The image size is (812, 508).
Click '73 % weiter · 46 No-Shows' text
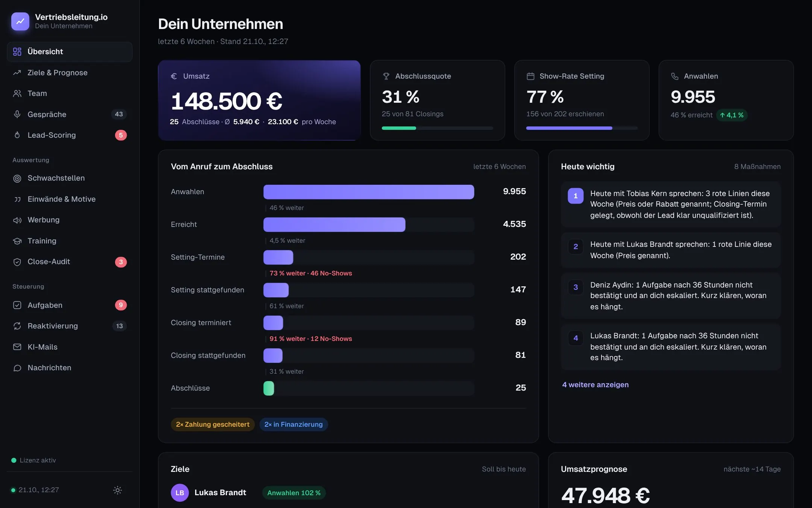click(x=311, y=273)
